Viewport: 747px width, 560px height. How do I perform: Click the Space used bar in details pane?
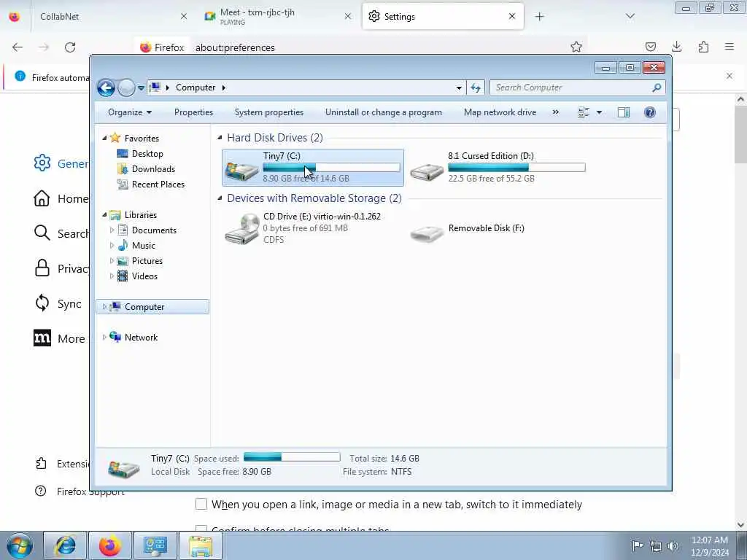pyautogui.click(x=292, y=457)
